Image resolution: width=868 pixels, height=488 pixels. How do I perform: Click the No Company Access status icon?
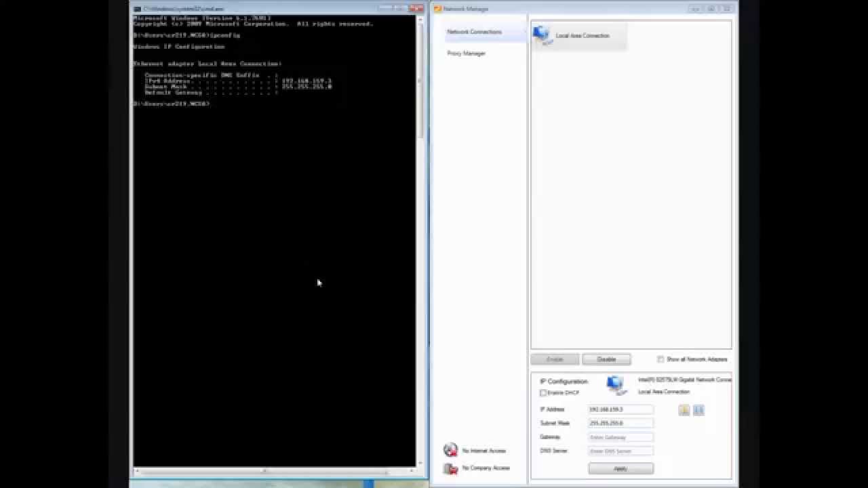(x=450, y=468)
